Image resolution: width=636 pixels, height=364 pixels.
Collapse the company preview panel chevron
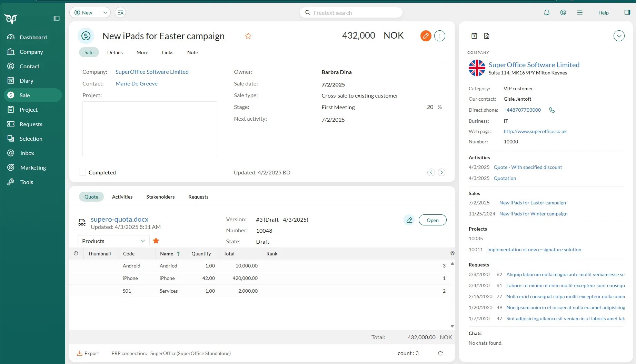(619, 36)
